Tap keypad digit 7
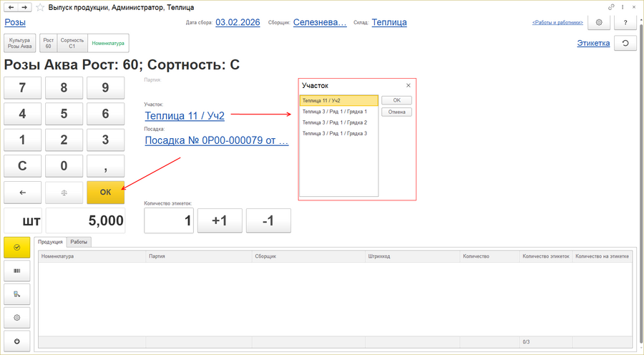This screenshot has height=355, width=644. click(23, 87)
